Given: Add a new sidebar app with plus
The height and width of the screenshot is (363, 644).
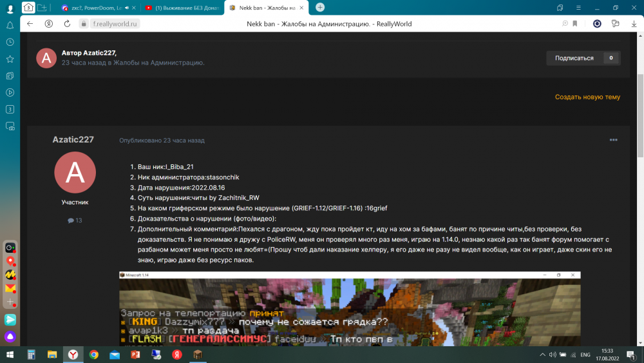Looking at the screenshot, I should (10, 302).
